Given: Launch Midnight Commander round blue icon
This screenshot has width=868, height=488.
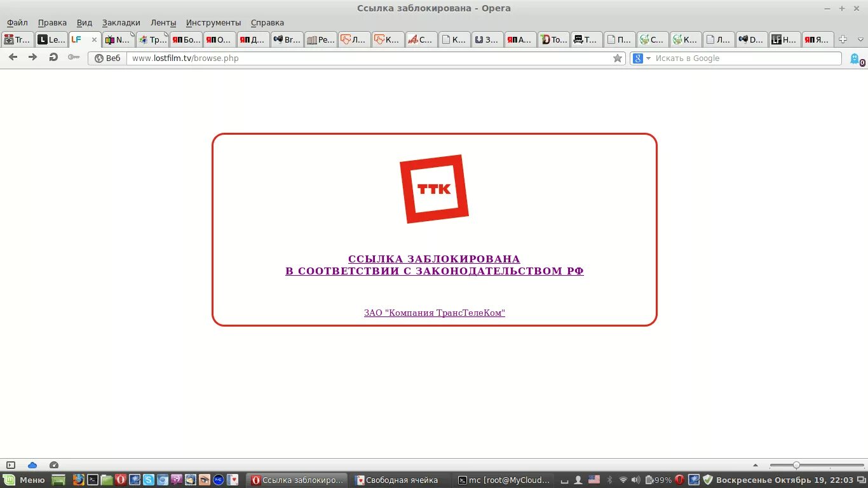Looking at the screenshot, I should [219, 480].
